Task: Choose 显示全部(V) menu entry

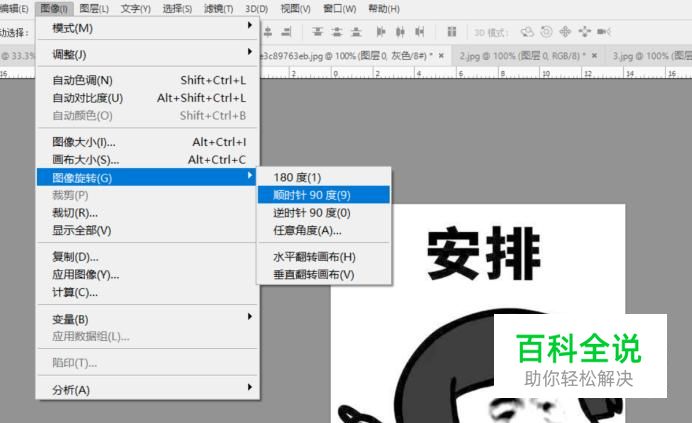Action: coord(147,230)
